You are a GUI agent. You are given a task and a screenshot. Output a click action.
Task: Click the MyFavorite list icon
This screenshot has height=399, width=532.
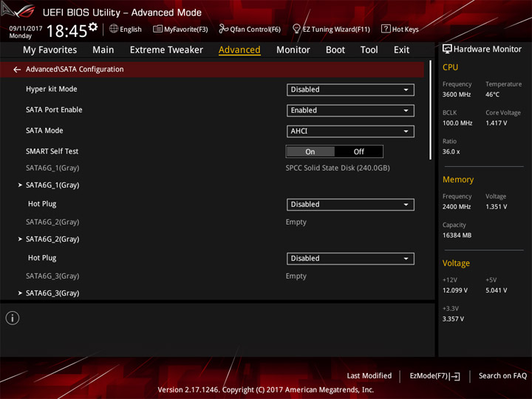tap(157, 29)
